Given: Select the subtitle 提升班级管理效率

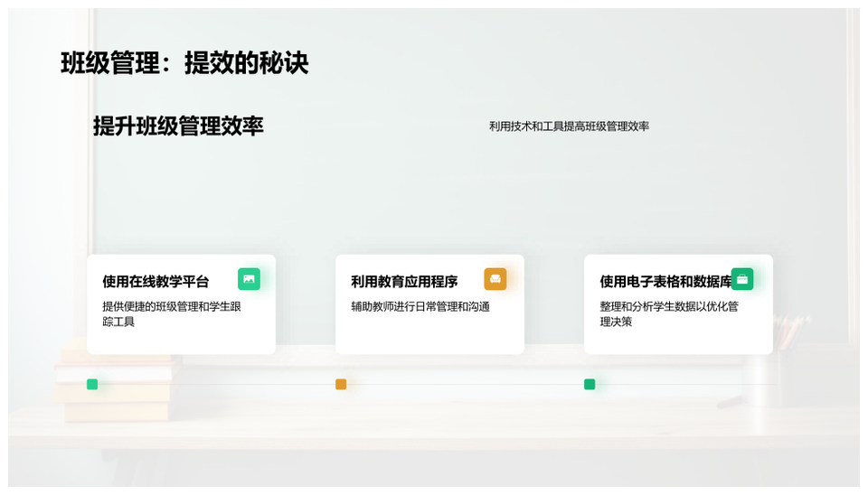Looking at the screenshot, I should [x=178, y=126].
